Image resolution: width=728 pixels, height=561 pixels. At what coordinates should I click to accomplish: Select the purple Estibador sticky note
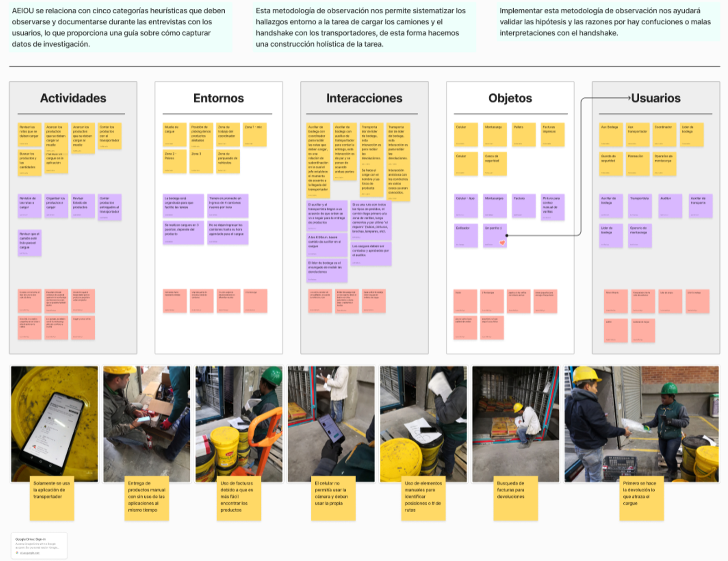tap(466, 235)
